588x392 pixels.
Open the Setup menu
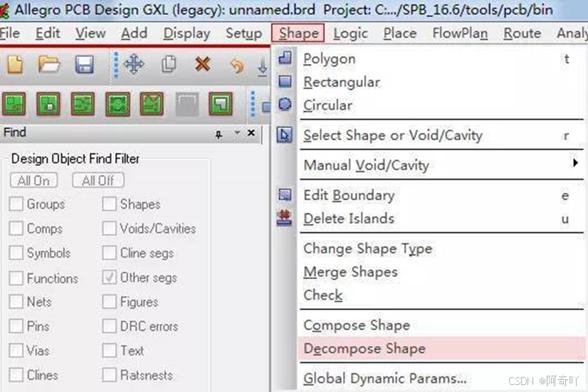243,33
